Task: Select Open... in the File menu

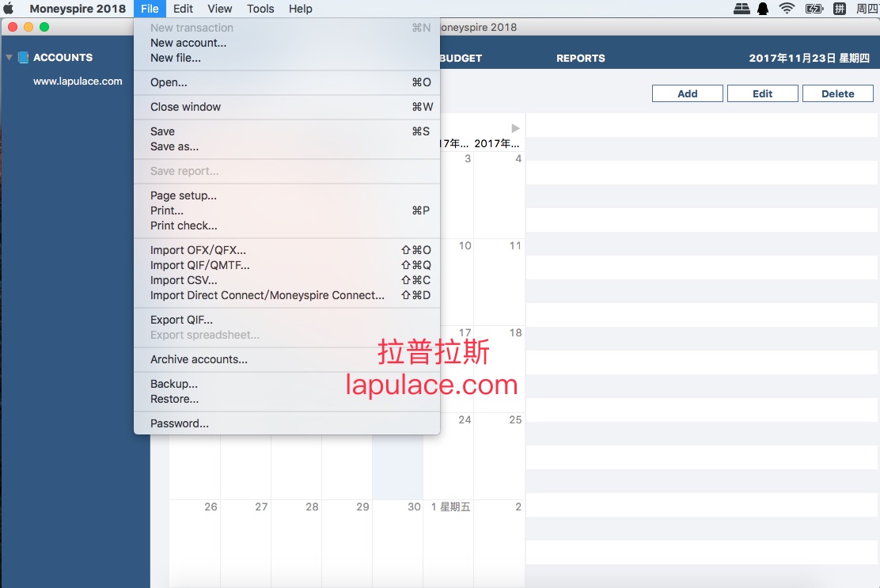Action: click(286, 82)
